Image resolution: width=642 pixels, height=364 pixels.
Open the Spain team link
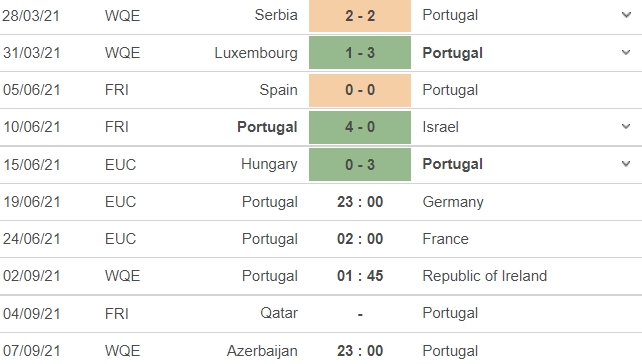278,90
